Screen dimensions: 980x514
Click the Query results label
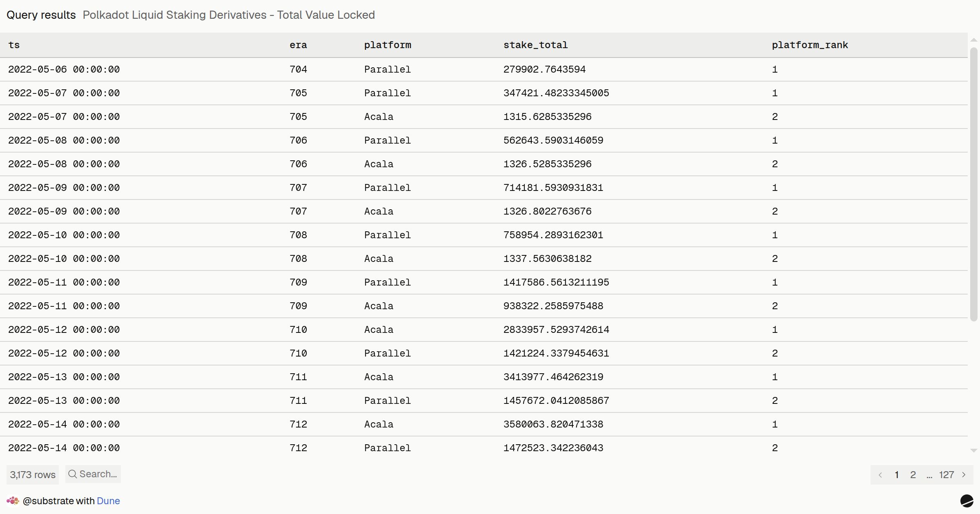[41, 15]
